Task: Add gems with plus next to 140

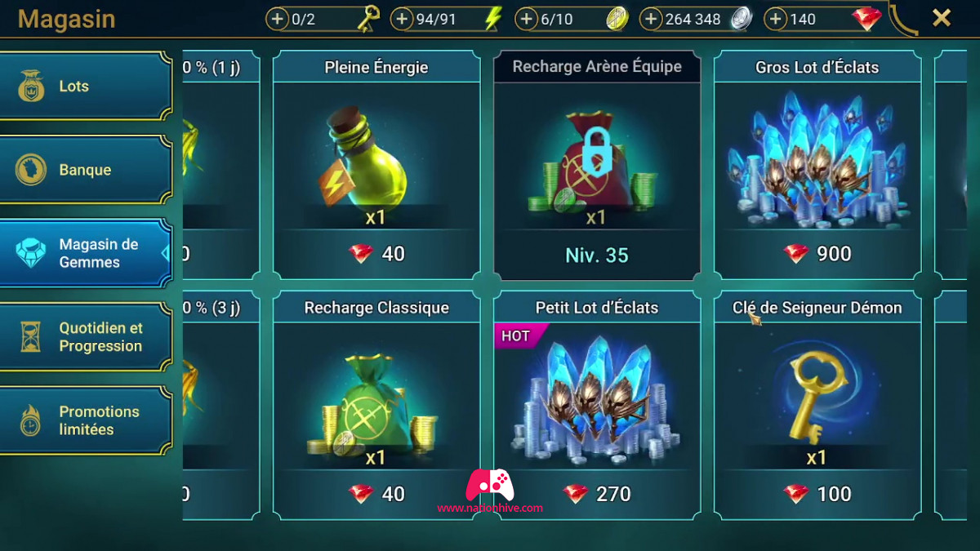Action: (775, 19)
